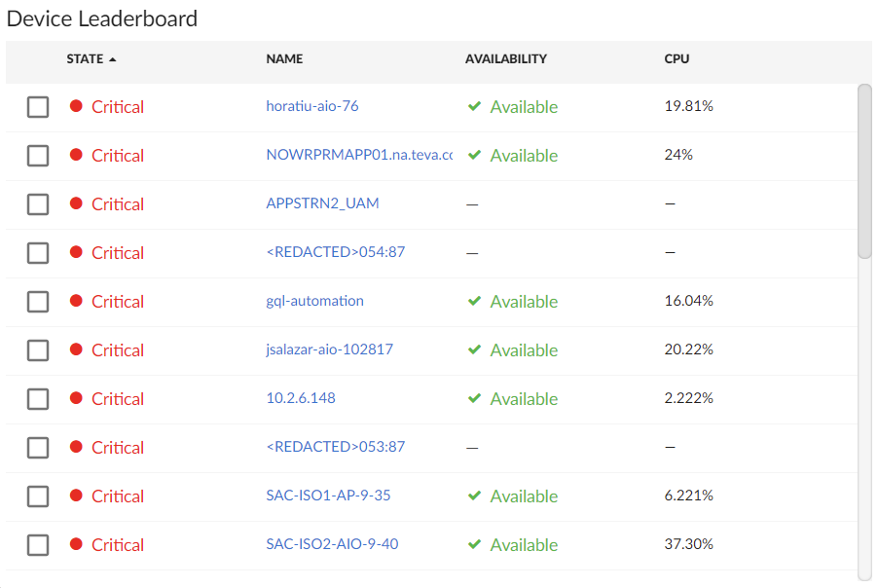Open the jsalazar-aio-102817 device link
This screenshot has width=878, height=588.
tap(329, 349)
